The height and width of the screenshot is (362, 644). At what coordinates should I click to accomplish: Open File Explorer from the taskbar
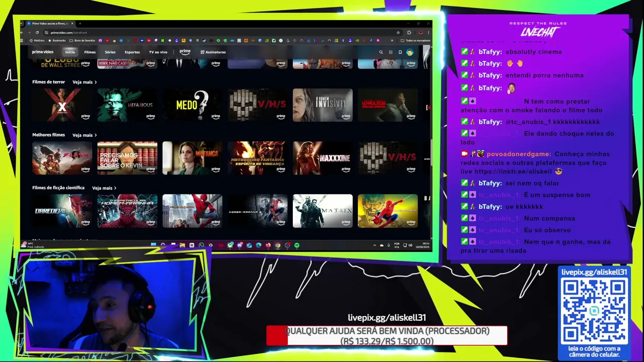click(x=182, y=245)
